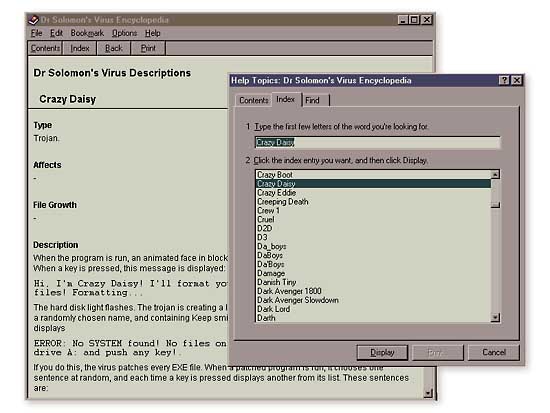
Task: Click the Contents toolbar button in main window
Action: (x=45, y=48)
